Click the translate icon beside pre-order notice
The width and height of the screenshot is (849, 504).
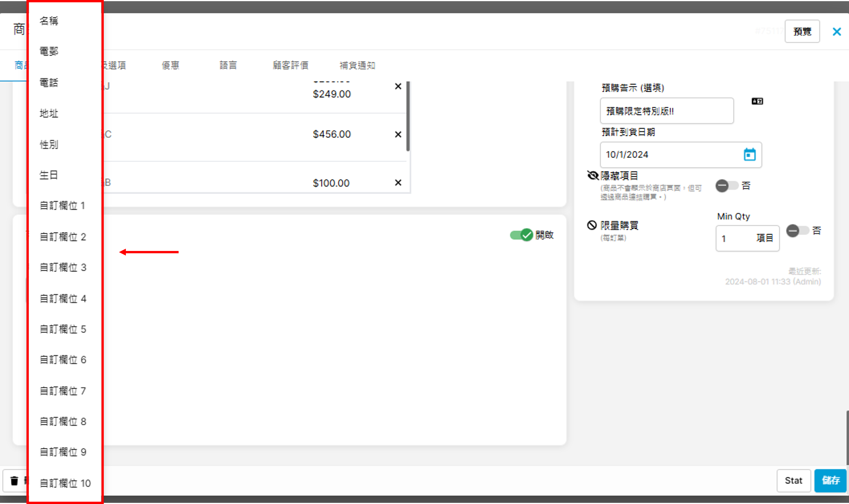[757, 101]
